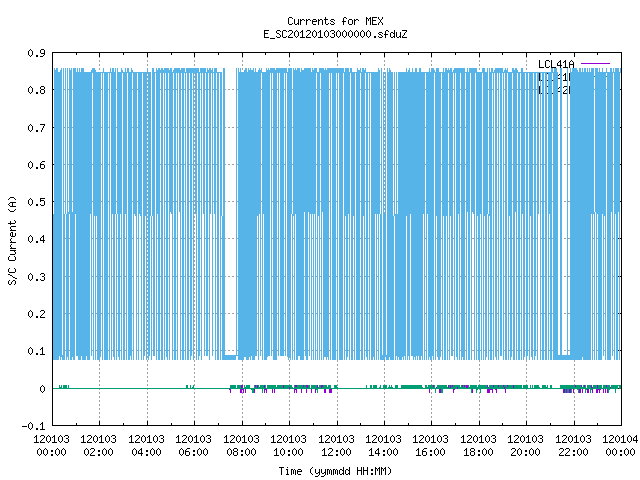Select the y-axis tick label '-0.1'
Image resolution: width=640 pixels, height=480 pixels.
click(33, 426)
